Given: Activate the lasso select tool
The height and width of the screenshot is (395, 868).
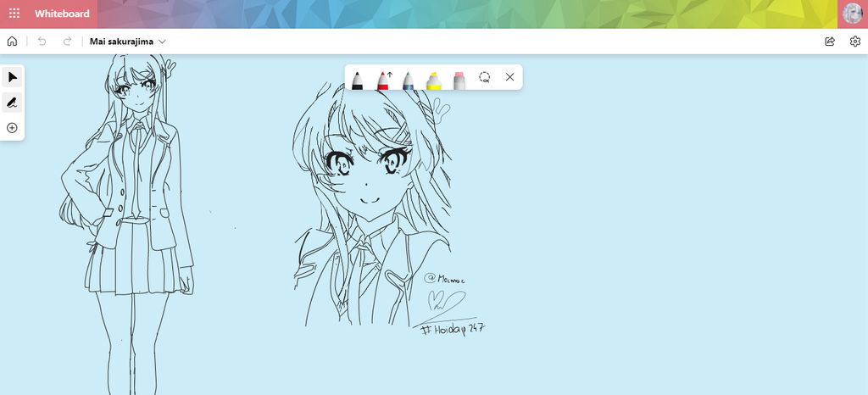Looking at the screenshot, I should (x=484, y=77).
